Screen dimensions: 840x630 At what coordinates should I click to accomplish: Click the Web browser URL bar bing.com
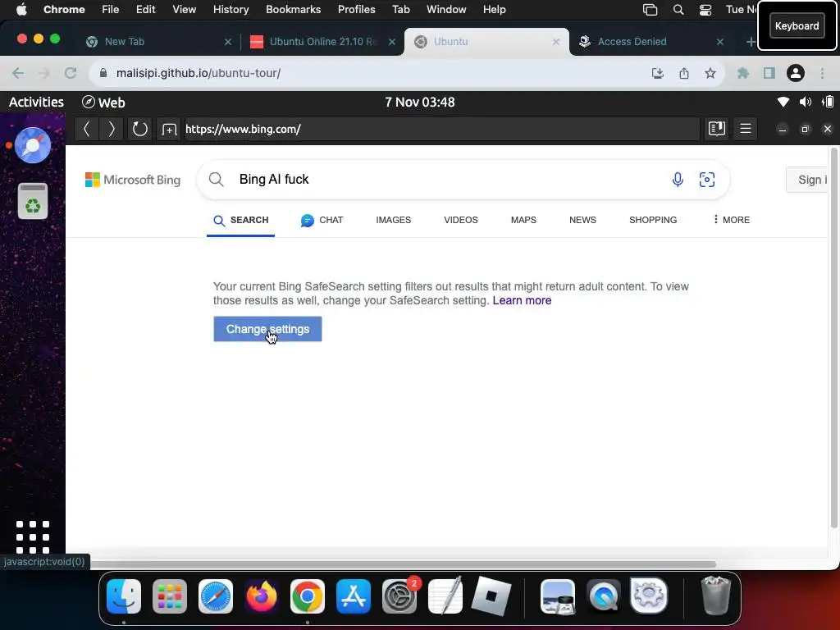[442, 129]
